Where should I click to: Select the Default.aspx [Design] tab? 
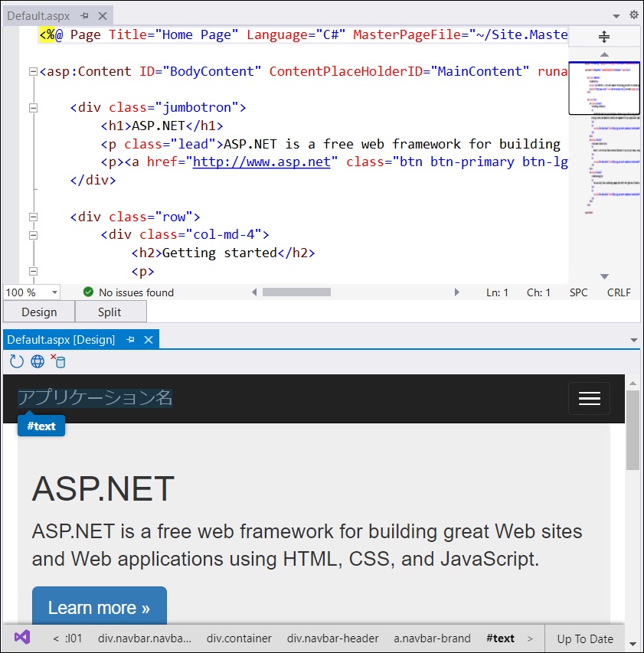click(x=60, y=340)
